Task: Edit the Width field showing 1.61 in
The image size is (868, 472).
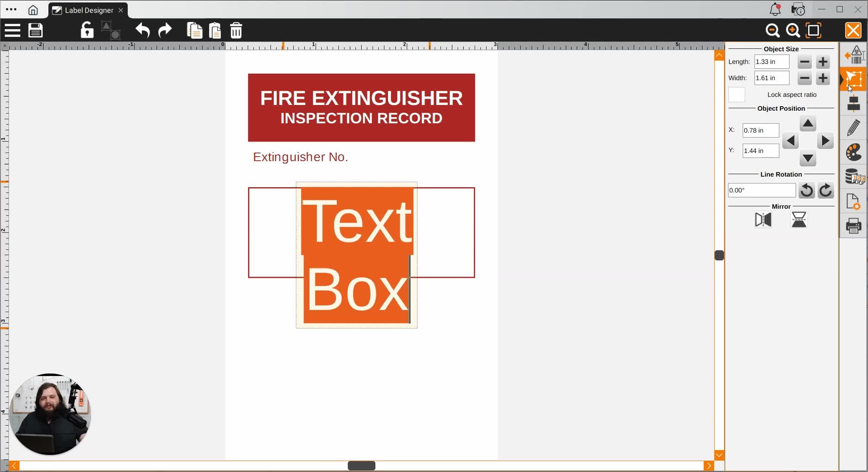Action: pos(772,78)
